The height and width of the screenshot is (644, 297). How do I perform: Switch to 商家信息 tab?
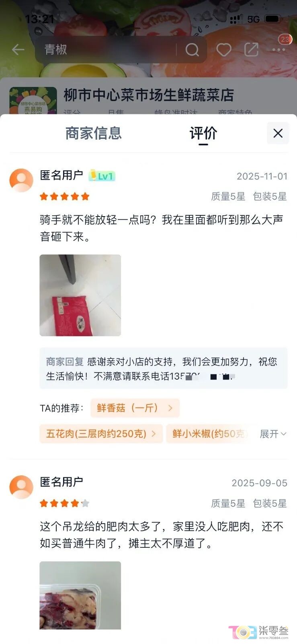click(x=94, y=133)
